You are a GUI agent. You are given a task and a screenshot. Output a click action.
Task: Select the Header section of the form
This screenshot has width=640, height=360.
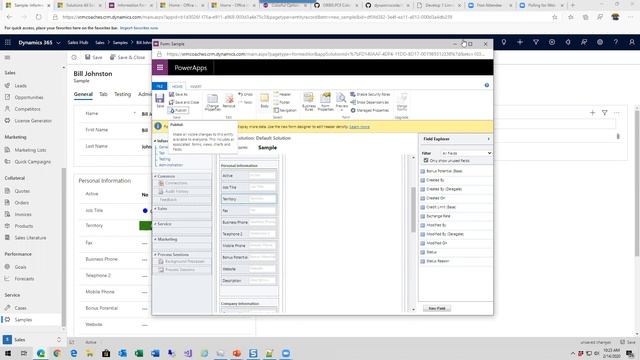[282, 94]
